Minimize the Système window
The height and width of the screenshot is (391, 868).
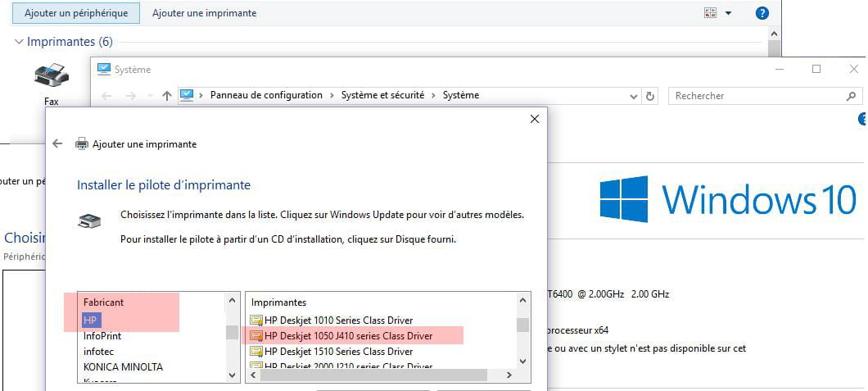pyautogui.click(x=780, y=69)
